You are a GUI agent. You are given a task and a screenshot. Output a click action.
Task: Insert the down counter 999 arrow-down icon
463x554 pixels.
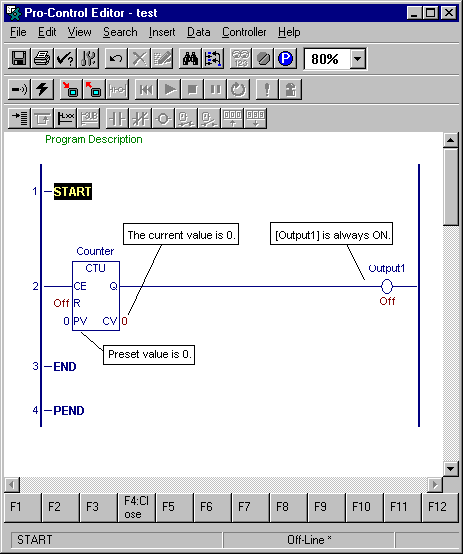click(255, 118)
